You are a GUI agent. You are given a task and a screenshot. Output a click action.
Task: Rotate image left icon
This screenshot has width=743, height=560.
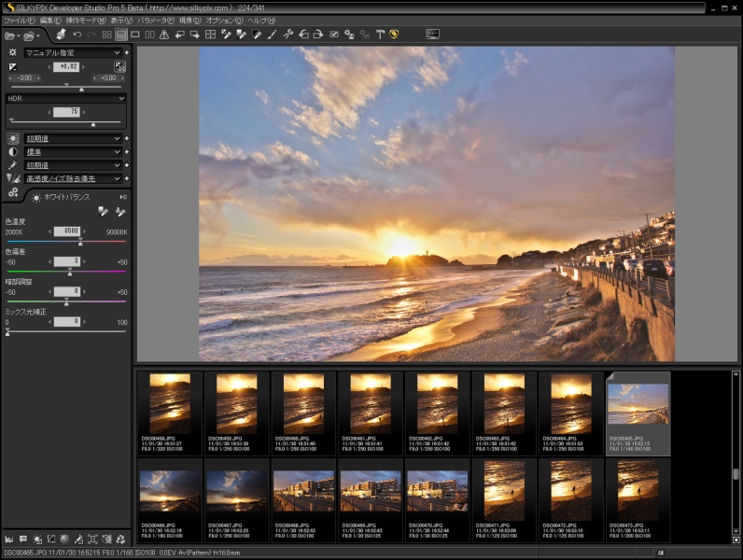[303, 35]
